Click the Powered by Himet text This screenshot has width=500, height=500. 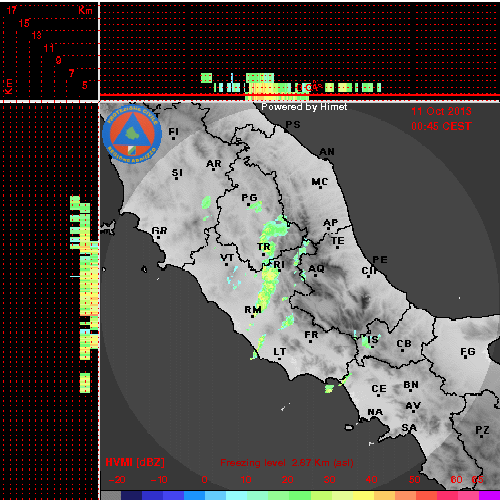pyautogui.click(x=304, y=107)
